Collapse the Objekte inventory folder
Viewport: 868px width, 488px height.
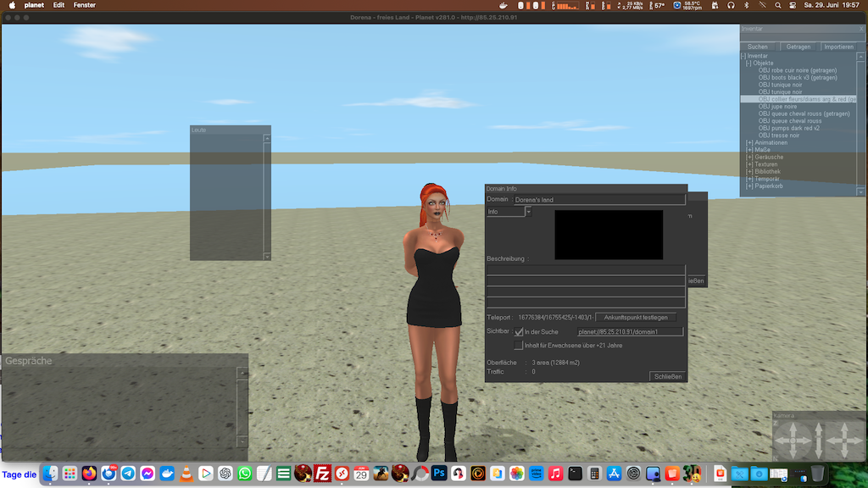tap(748, 64)
